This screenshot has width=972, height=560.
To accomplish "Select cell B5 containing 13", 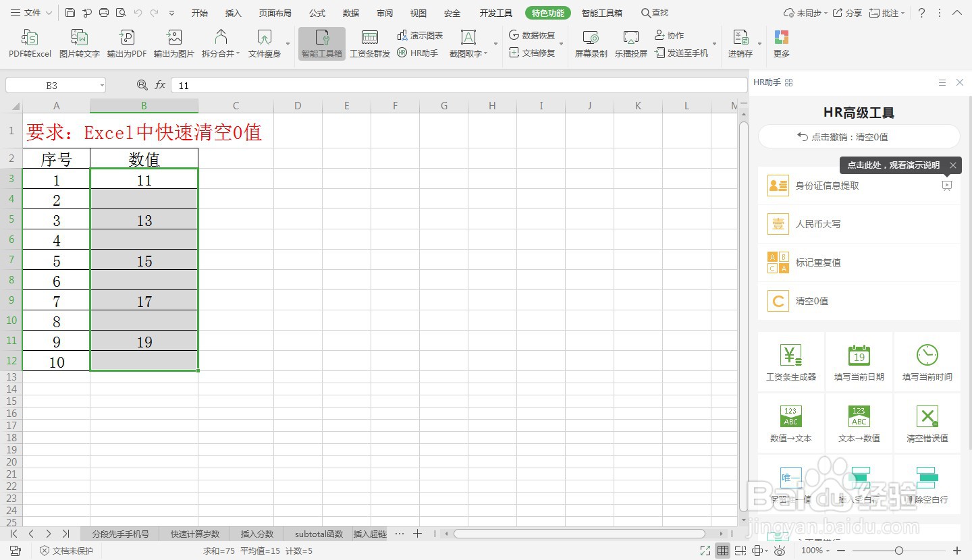I will tap(144, 220).
